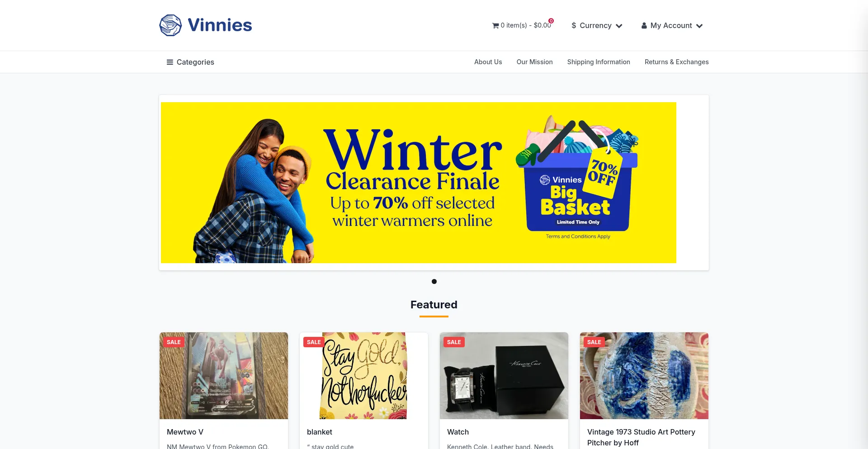The width and height of the screenshot is (868, 449).
Task: Open the cart summary 0 item(s) dropdown
Action: (x=522, y=25)
